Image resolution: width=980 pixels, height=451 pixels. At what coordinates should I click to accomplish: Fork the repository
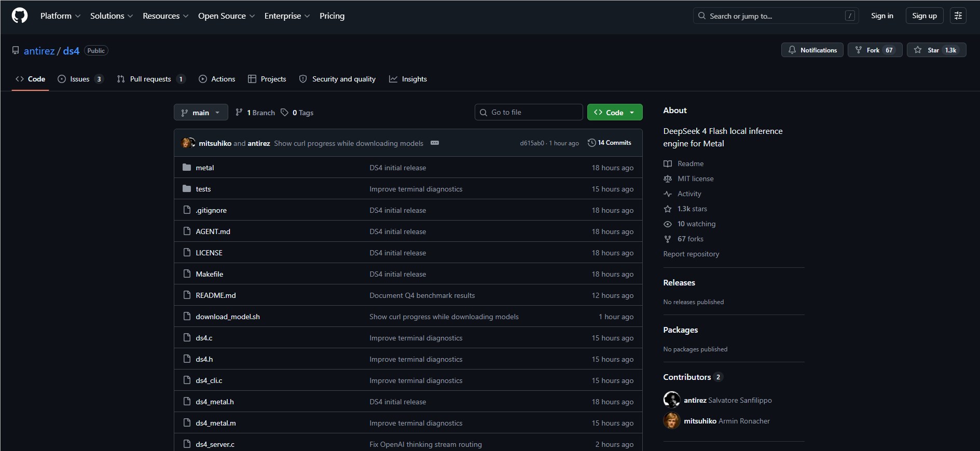875,50
